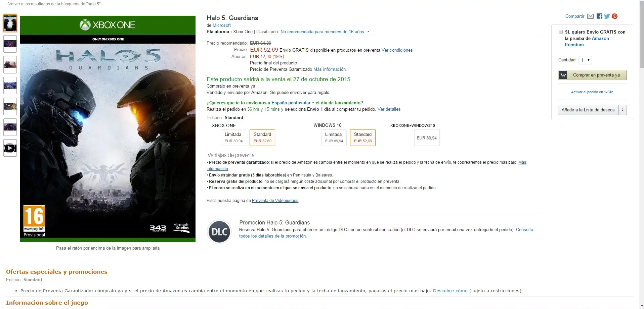Open the España peninsular destination selector

(293, 103)
